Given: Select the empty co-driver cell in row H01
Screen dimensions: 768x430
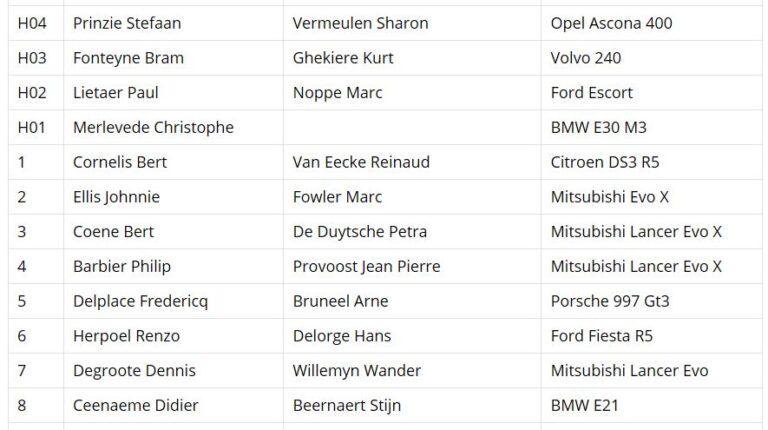Looking at the screenshot, I should point(412,127).
